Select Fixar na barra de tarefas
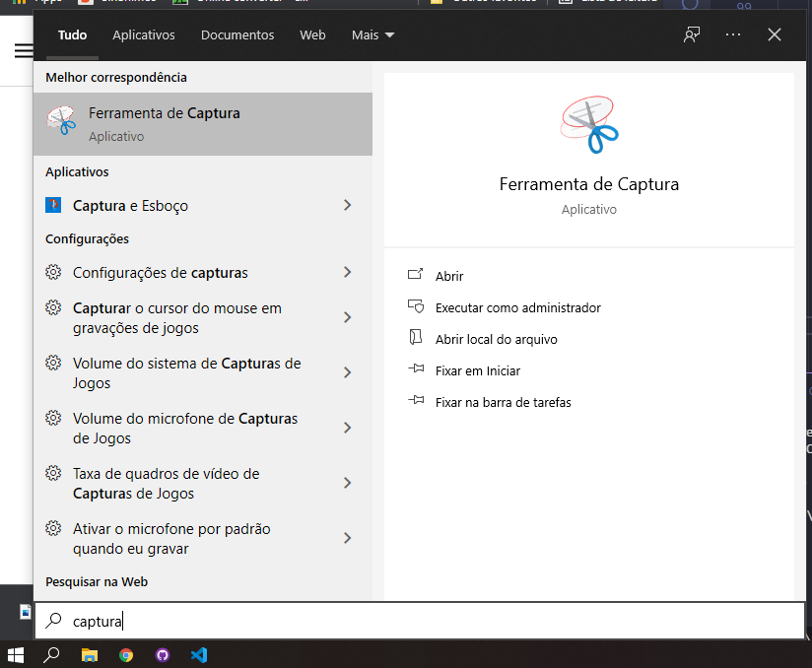 (503, 402)
